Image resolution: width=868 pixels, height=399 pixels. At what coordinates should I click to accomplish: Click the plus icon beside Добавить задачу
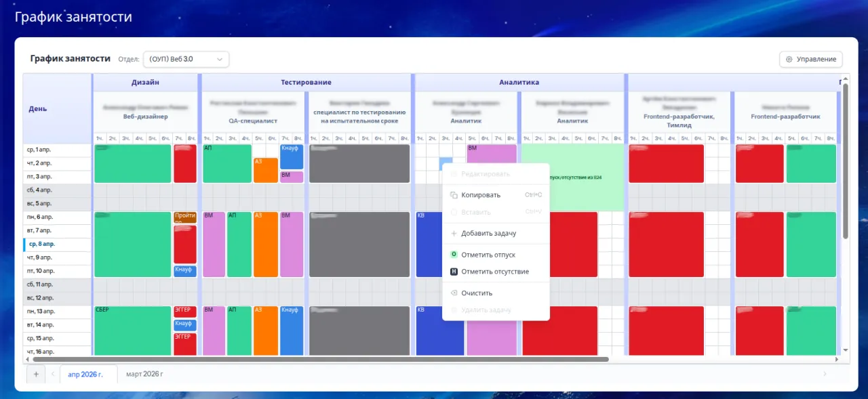click(454, 234)
